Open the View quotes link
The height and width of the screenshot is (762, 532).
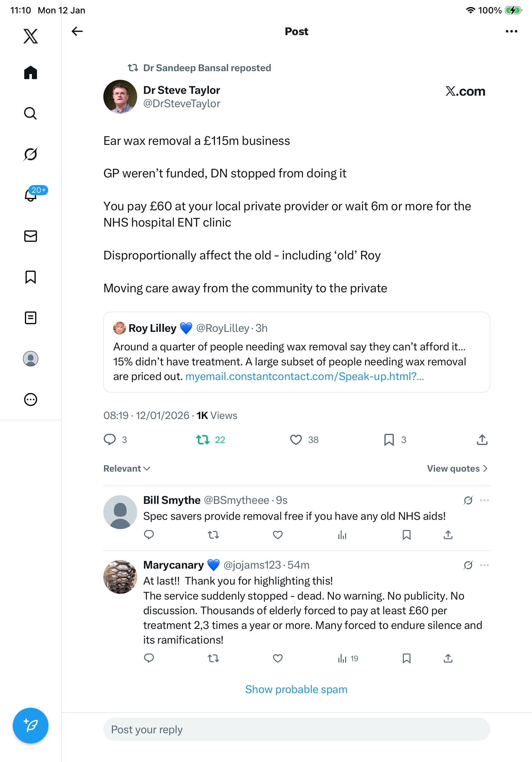click(x=457, y=469)
